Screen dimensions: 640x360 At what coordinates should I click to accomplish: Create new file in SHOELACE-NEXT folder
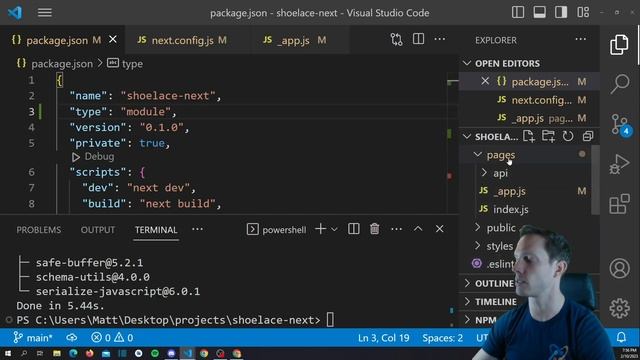tap(529, 136)
